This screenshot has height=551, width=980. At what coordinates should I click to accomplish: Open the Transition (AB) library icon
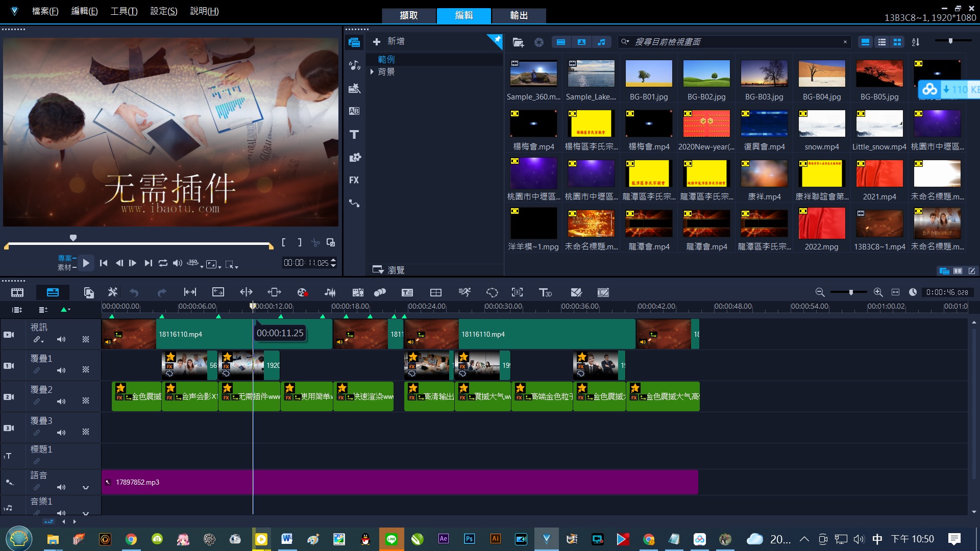(x=354, y=111)
